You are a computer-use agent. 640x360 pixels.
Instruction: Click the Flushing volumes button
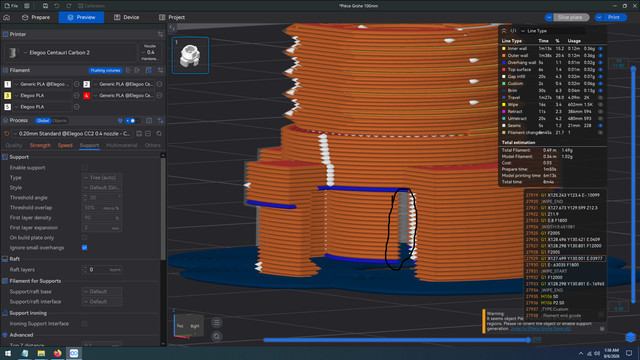pos(105,70)
